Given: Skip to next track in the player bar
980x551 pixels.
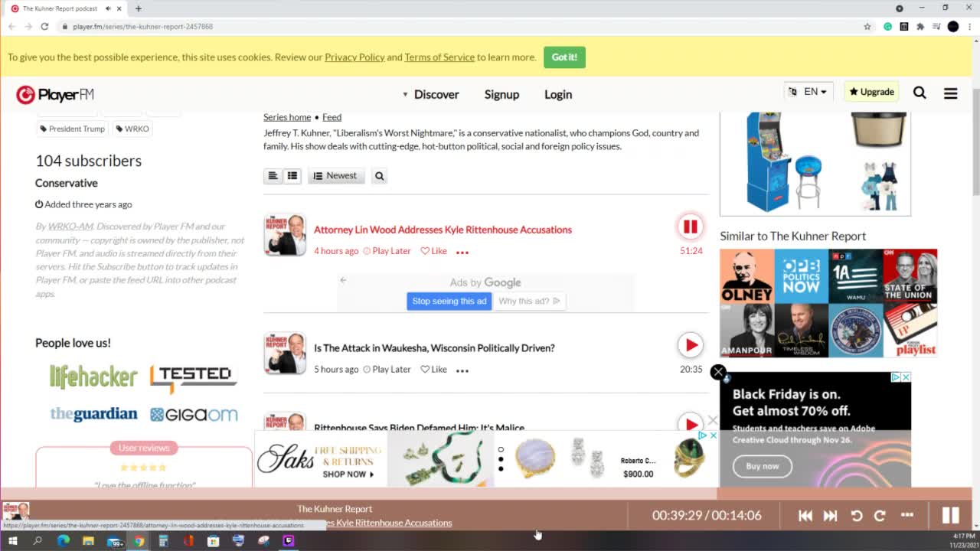Looking at the screenshot, I should [830, 516].
